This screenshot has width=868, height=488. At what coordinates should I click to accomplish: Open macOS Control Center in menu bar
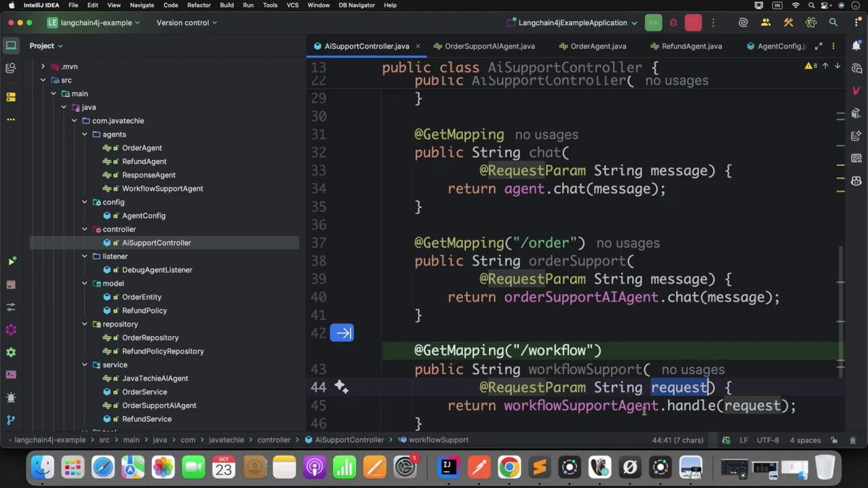pos(826,5)
